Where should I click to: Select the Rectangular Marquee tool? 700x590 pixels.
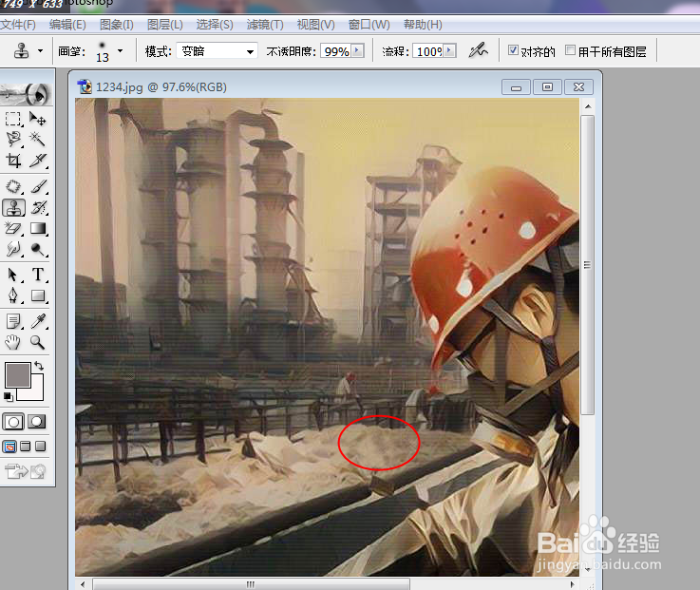[13, 119]
